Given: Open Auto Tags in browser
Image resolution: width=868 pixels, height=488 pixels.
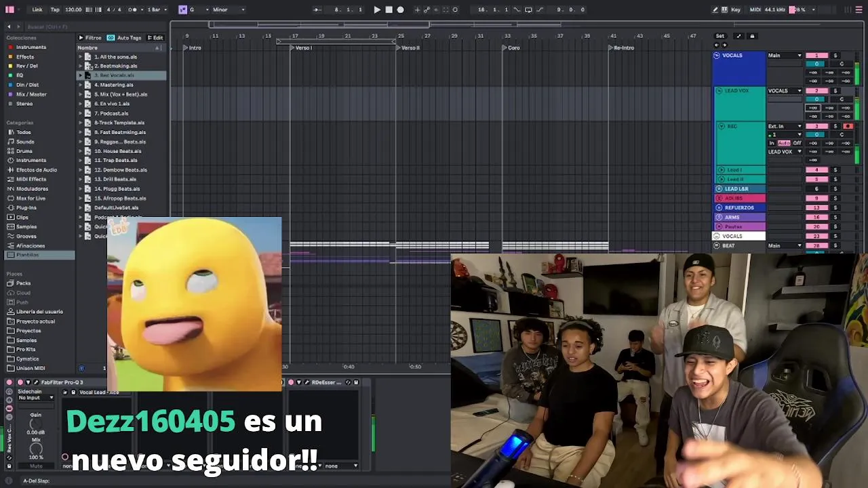Looking at the screenshot, I should coord(125,38).
